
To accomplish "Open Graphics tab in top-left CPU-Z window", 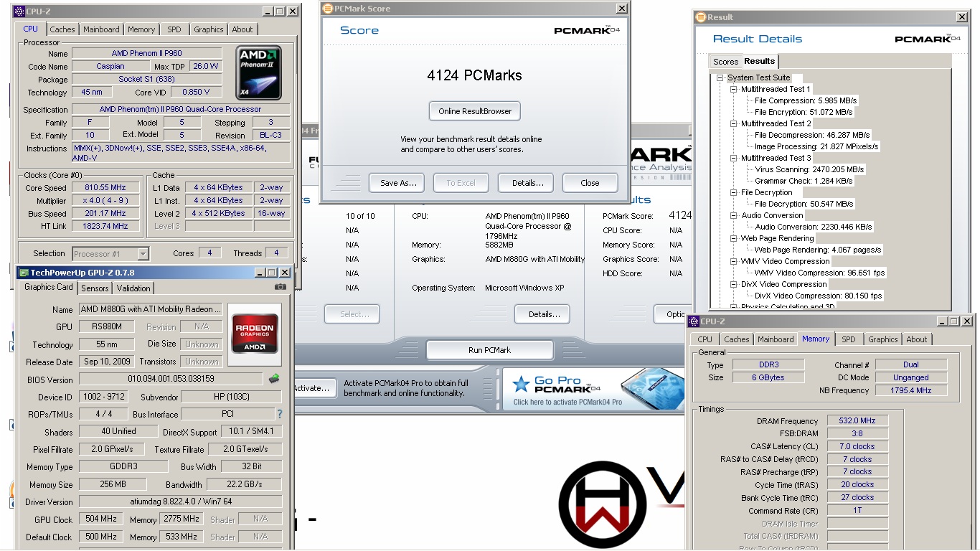I will click(x=209, y=29).
